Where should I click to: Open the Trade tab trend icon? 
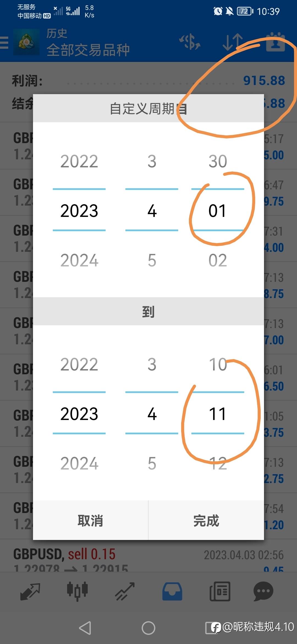tap(125, 591)
